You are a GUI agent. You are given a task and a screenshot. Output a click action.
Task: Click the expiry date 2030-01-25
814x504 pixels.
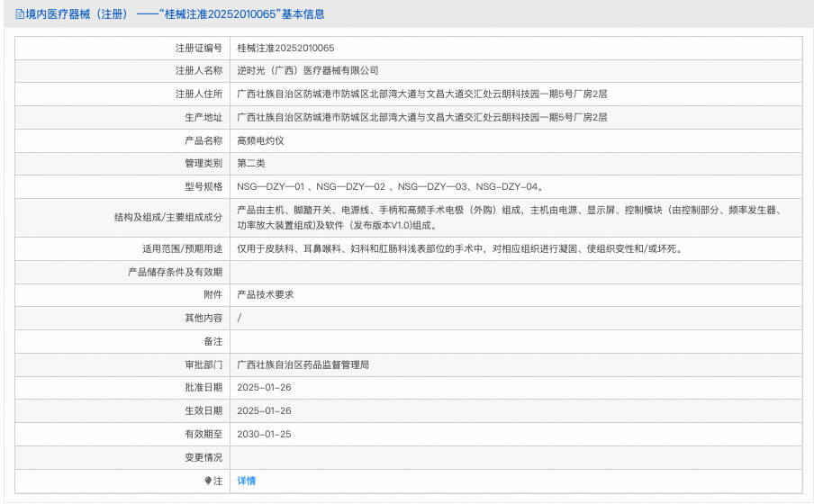click(x=264, y=435)
